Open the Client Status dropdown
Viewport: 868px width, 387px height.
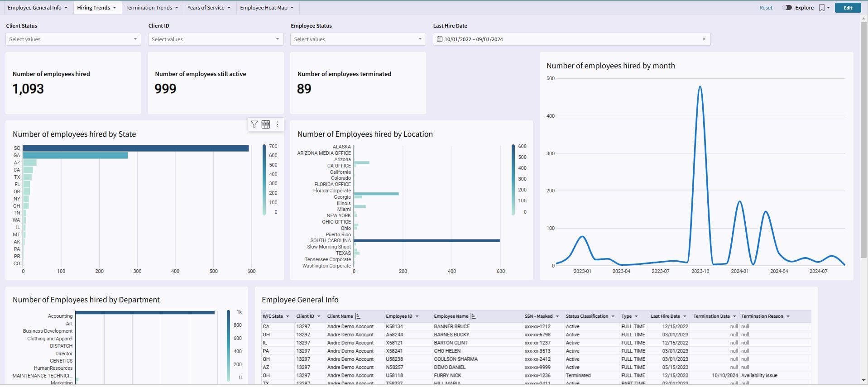pos(73,39)
